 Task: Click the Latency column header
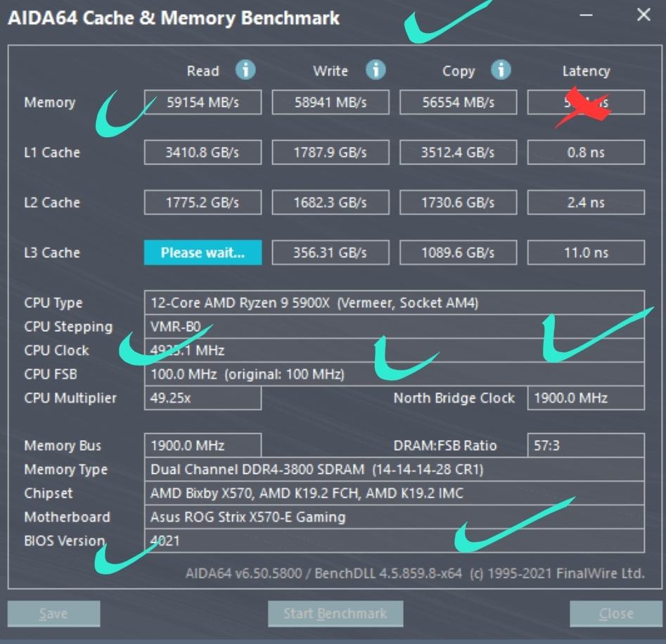coord(586,71)
